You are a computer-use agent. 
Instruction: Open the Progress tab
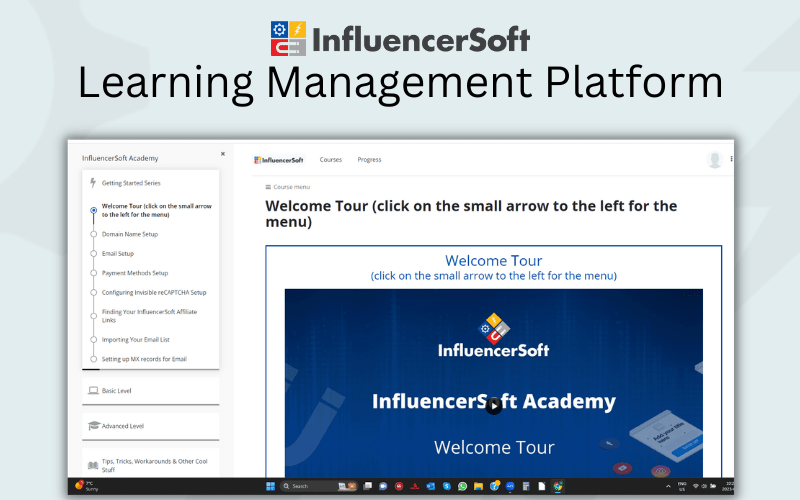click(x=369, y=160)
